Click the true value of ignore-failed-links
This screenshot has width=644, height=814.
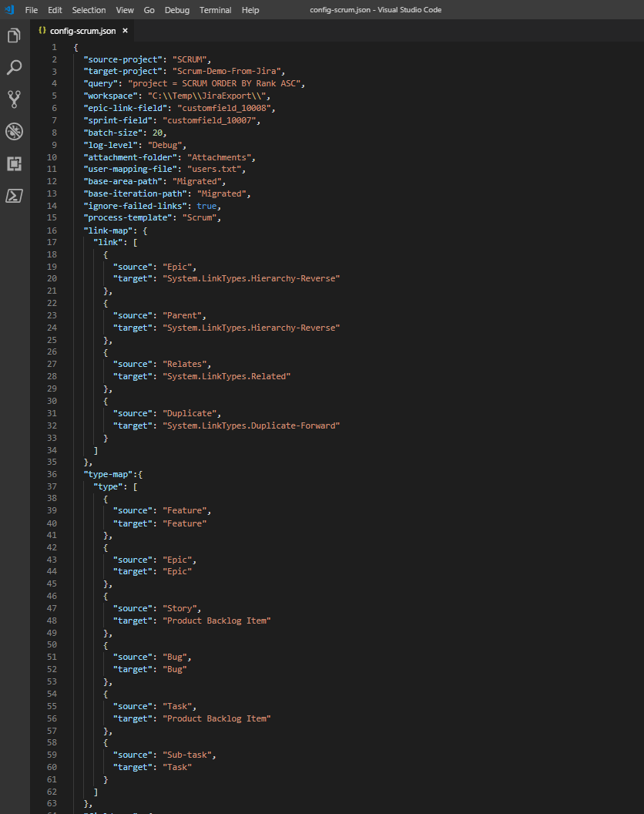tap(206, 206)
